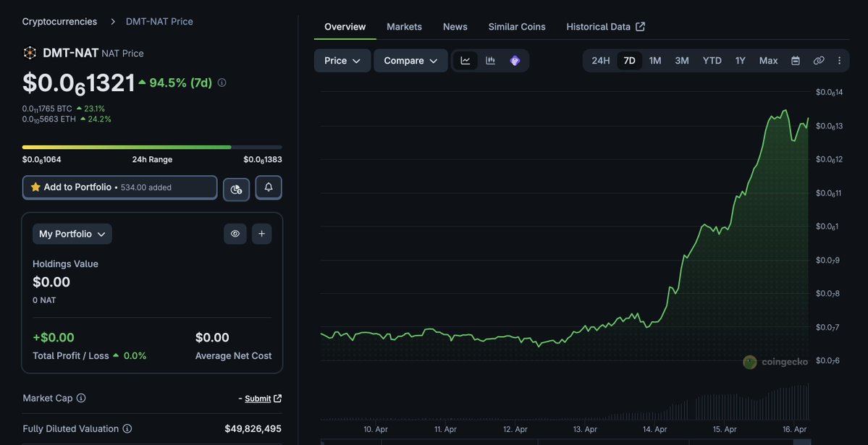
Task: Click the 534.00 added text
Action: point(146,187)
